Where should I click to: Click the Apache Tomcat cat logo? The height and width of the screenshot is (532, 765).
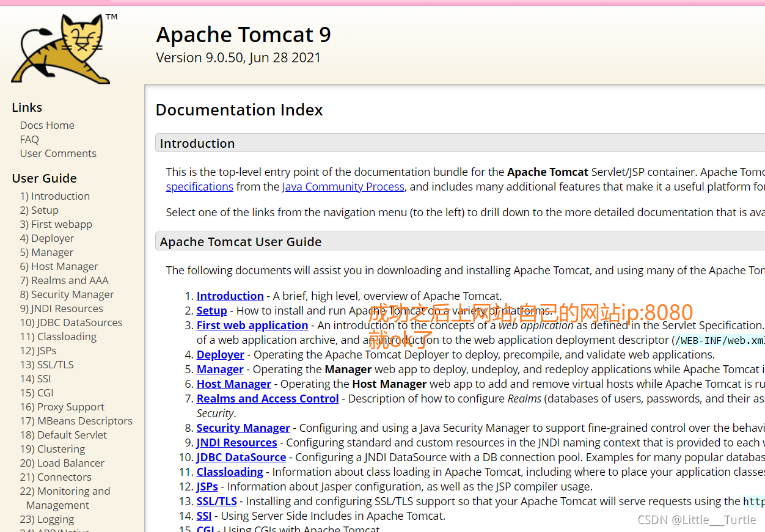pyautogui.click(x=64, y=49)
